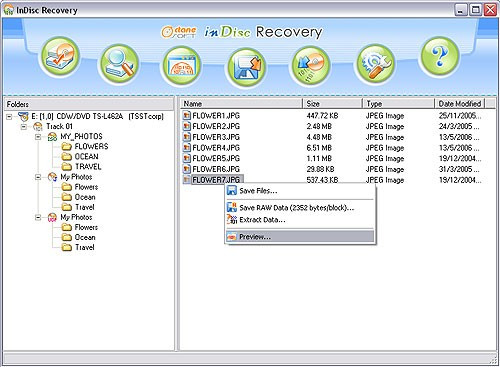Collapse the last My Photos node
Viewport: 500px width, 367px height.
[38, 217]
